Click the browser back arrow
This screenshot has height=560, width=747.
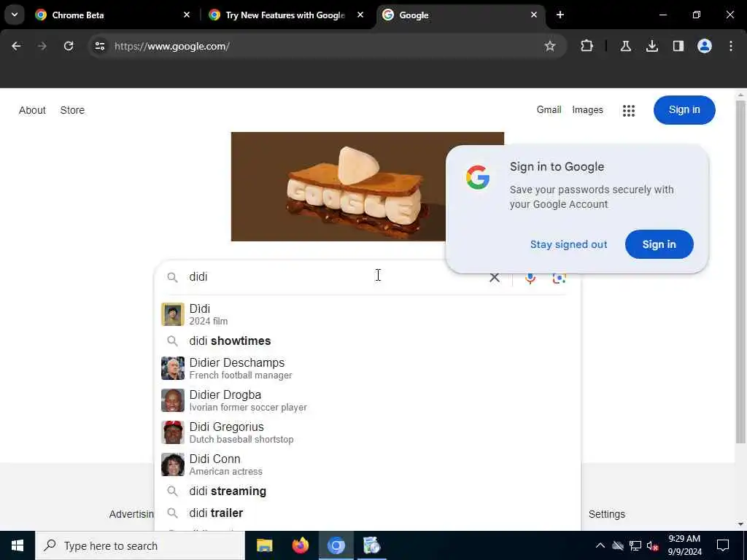(16, 46)
